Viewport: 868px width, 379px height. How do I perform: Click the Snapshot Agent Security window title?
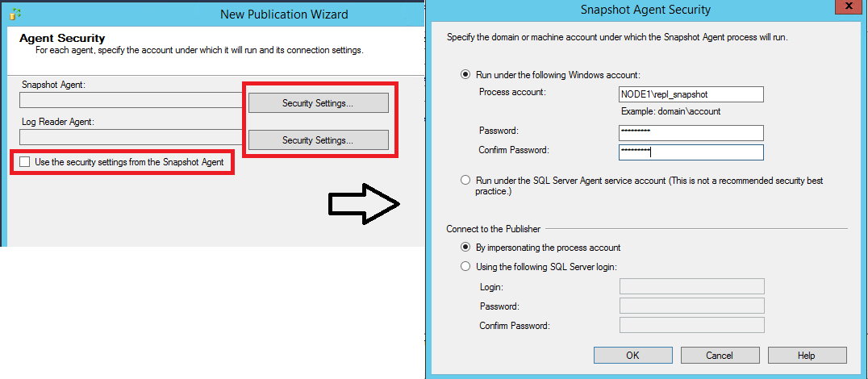[x=645, y=10]
